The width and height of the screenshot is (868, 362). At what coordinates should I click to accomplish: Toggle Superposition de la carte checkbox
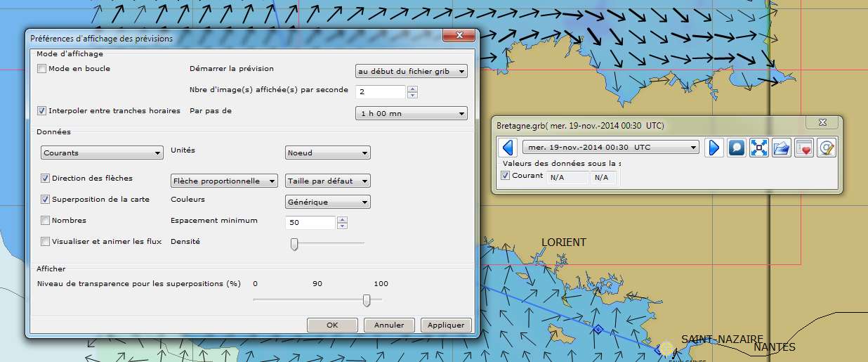pos(46,200)
